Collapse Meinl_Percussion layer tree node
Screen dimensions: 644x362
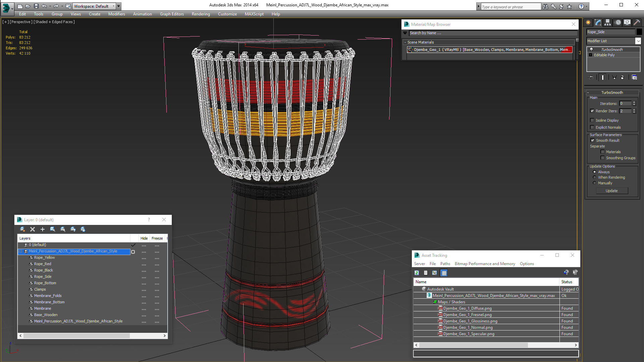coord(20,251)
